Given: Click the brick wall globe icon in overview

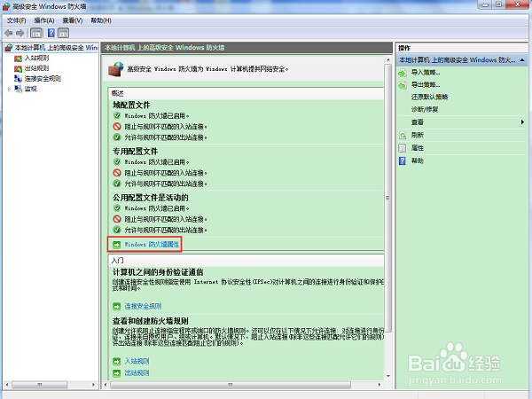Looking at the screenshot, I should 116,69.
